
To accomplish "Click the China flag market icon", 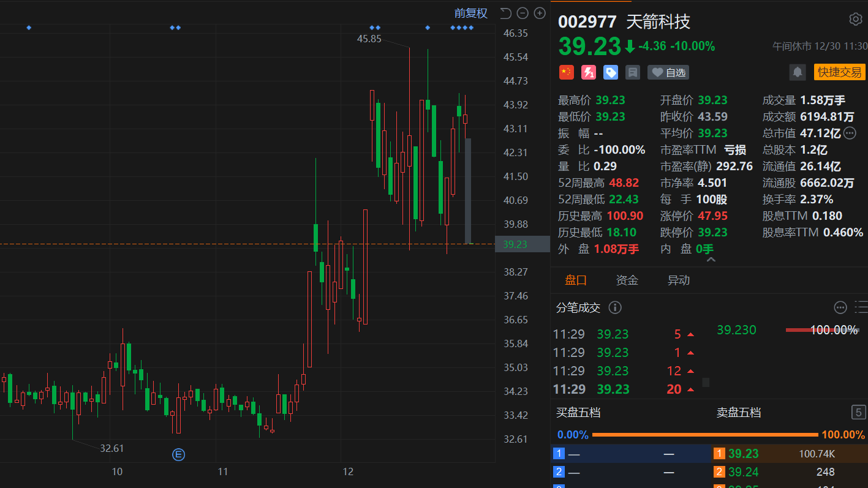I will tap(566, 72).
